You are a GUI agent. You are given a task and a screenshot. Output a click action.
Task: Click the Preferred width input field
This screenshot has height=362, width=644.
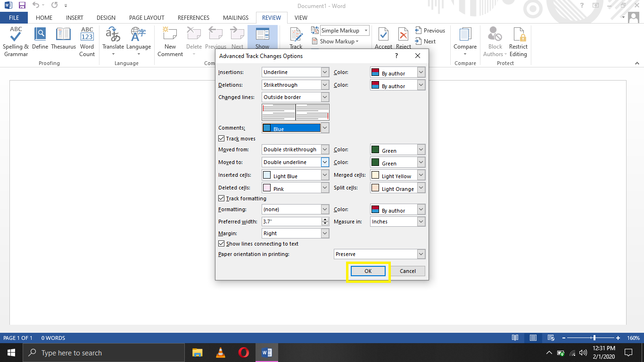pyautogui.click(x=291, y=222)
